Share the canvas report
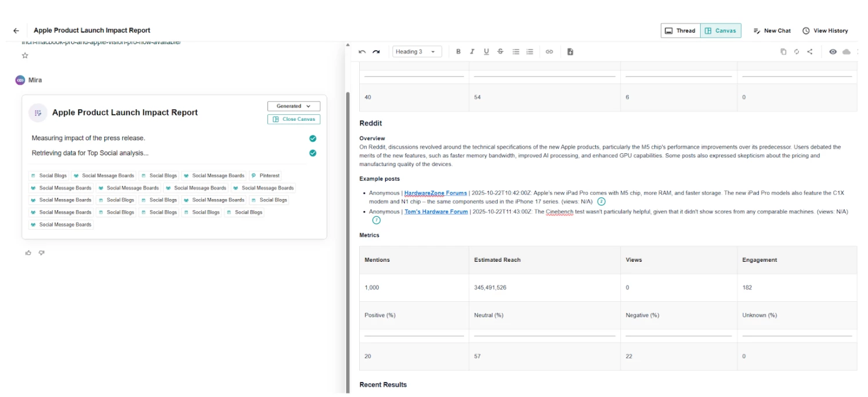Image resolution: width=868 pixels, height=397 pixels. click(x=810, y=52)
